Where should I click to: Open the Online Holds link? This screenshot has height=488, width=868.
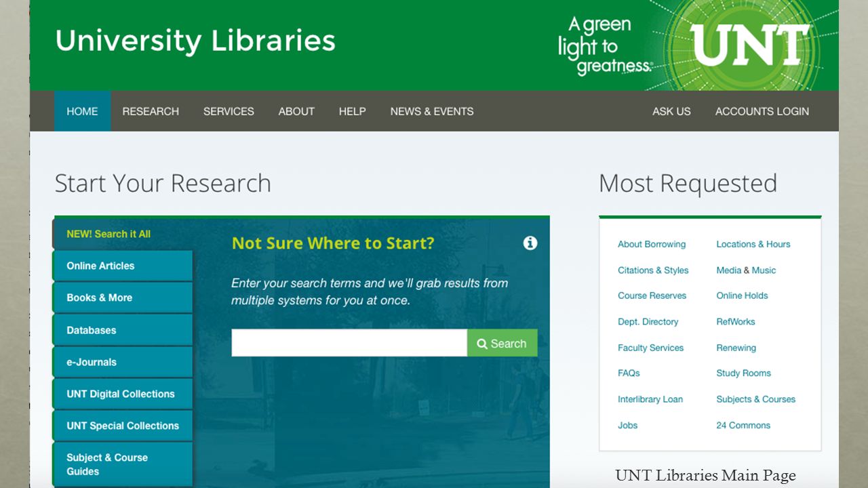point(742,296)
